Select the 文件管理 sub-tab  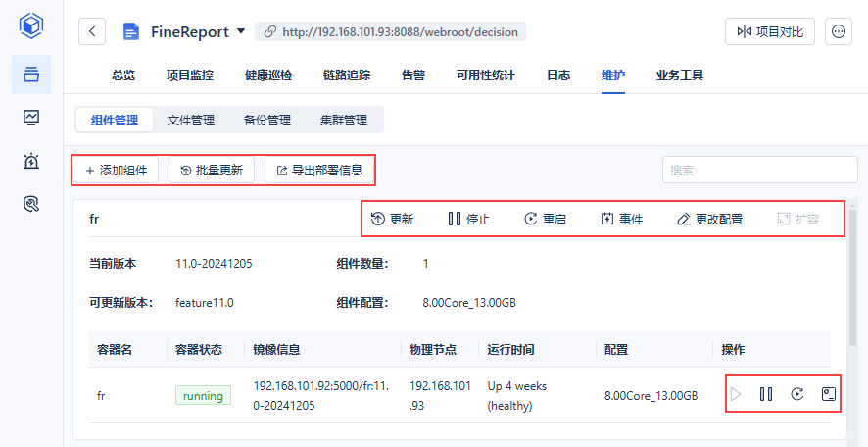tap(190, 120)
